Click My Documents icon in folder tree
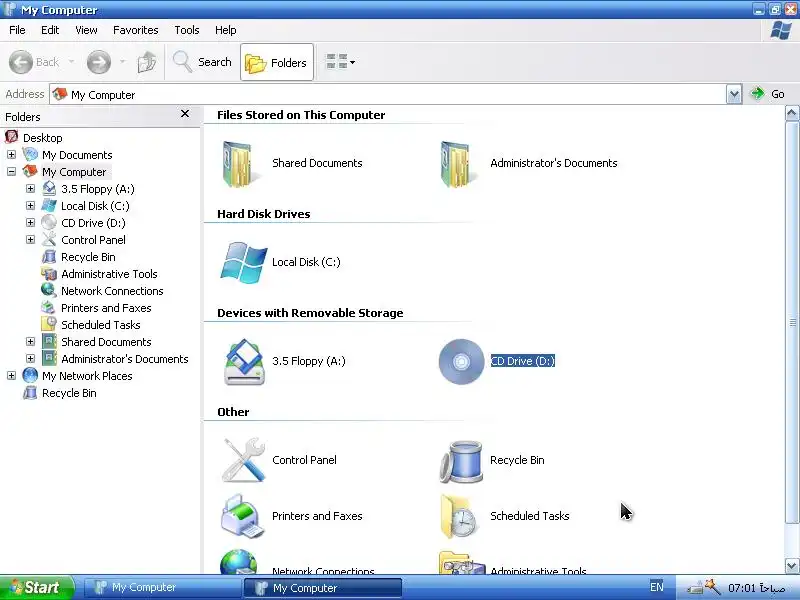Screen dimensions: 800x600 point(30,155)
